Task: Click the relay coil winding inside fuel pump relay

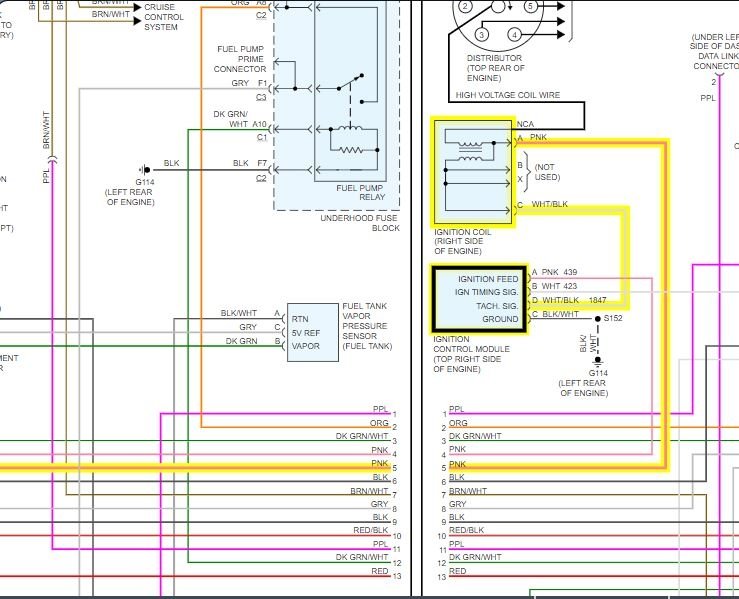Action: (x=349, y=127)
